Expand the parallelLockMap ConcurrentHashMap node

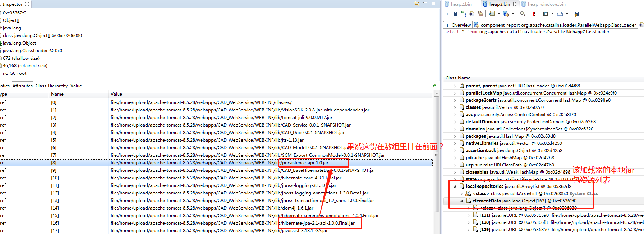tap(455, 93)
